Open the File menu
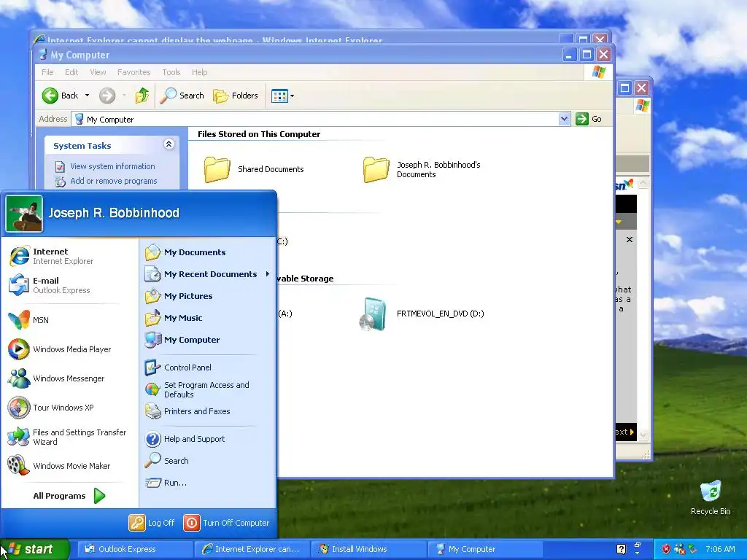 (x=47, y=72)
